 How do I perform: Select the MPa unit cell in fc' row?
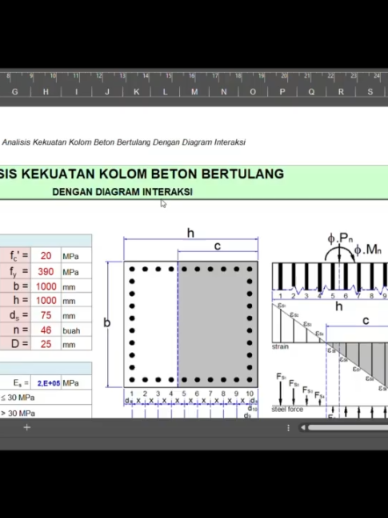[76, 256]
